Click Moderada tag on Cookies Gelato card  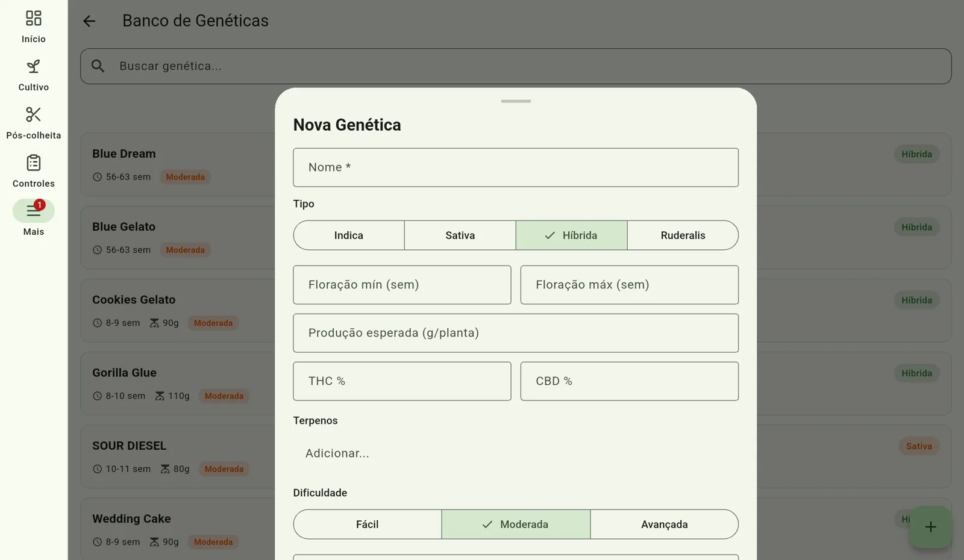coord(213,323)
